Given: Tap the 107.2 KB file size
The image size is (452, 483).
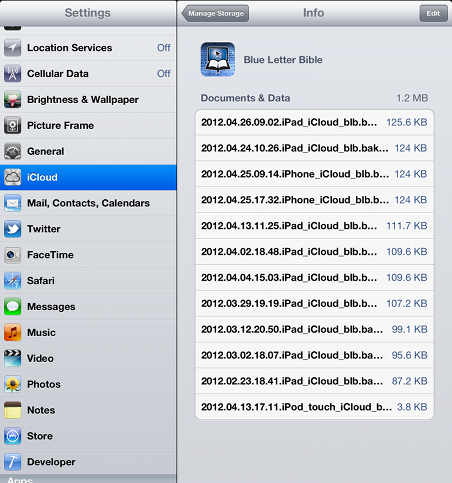Looking at the screenshot, I should pos(407,303).
